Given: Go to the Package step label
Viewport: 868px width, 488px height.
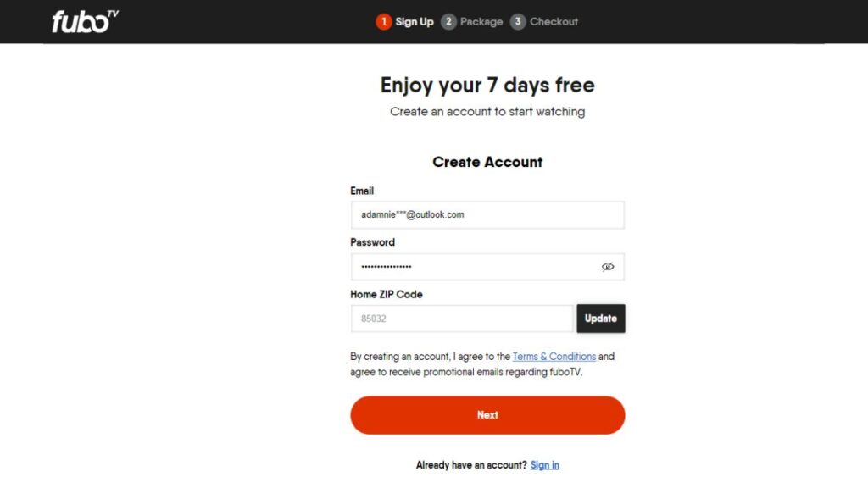Looking at the screenshot, I should click(x=481, y=22).
